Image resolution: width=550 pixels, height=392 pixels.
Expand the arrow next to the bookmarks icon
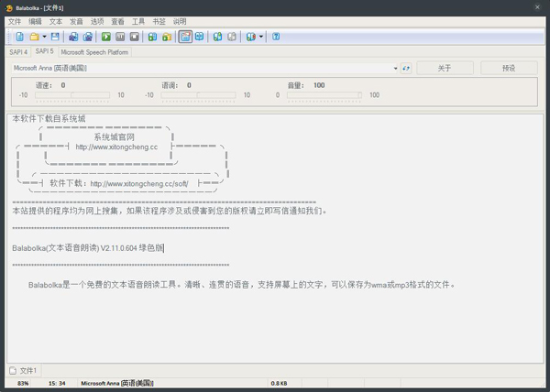[261, 37]
